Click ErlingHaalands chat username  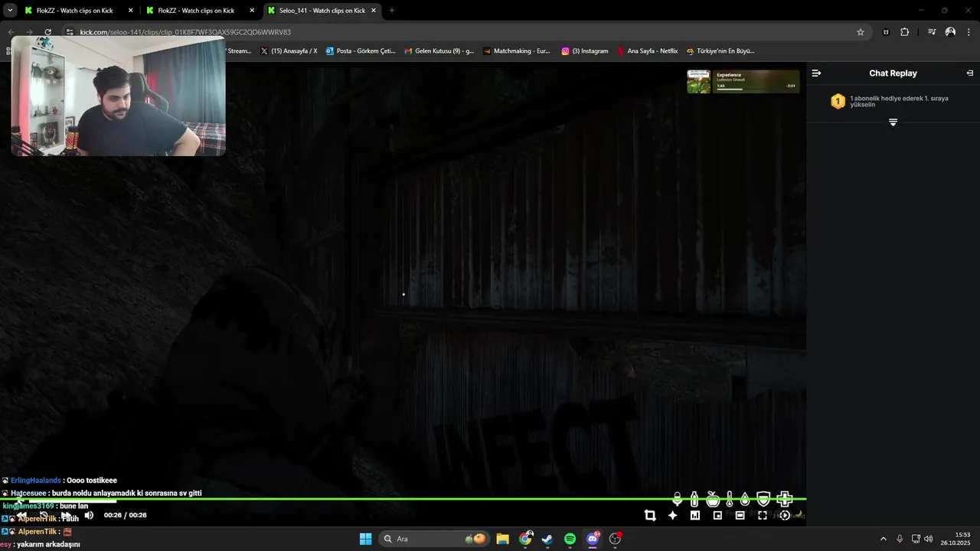coord(36,481)
